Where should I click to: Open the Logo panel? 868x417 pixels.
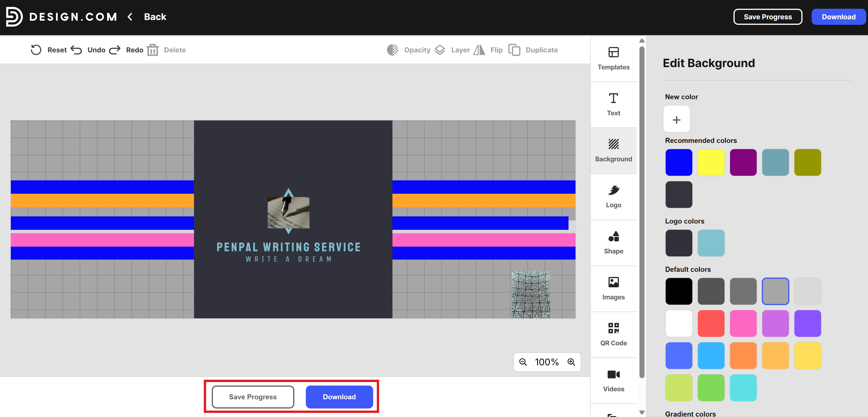pyautogui.click(x=613, y=196)
